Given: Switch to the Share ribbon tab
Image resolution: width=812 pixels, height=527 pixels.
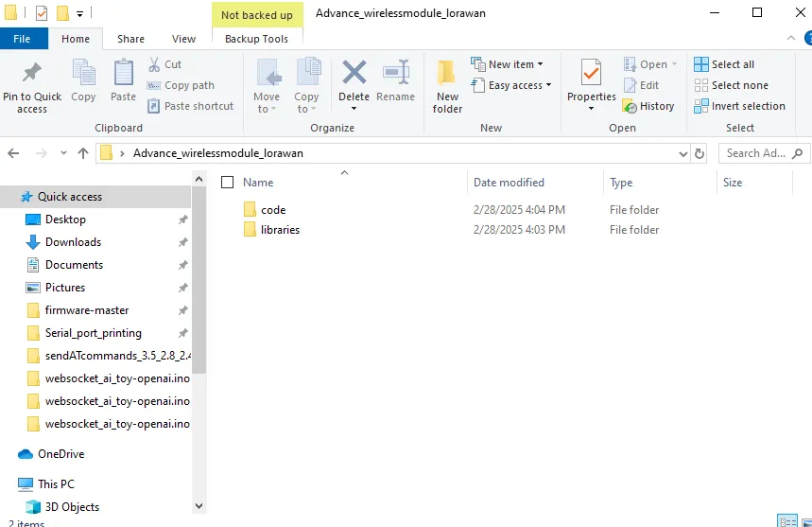Looking at the screenshot, I should (130, 39).
